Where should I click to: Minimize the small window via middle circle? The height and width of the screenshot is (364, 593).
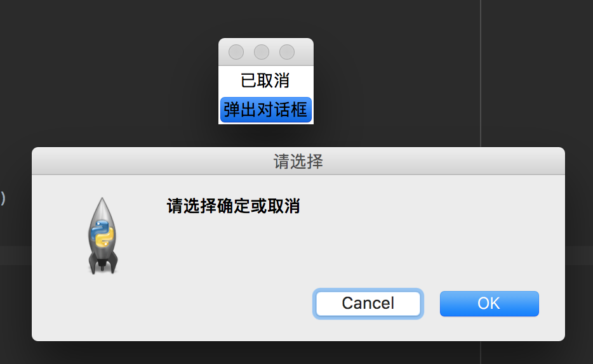click(x=262, y=52)
